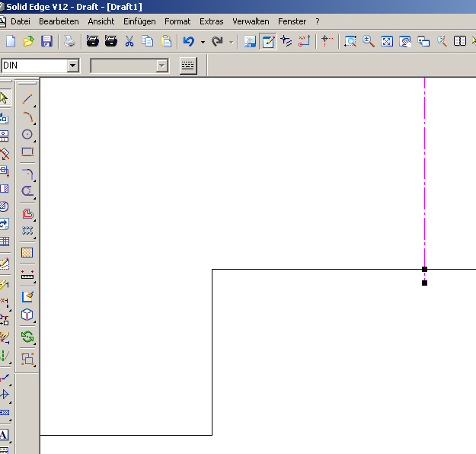
Task: Select the measure distance ruler tool
Action: (27, 275)
